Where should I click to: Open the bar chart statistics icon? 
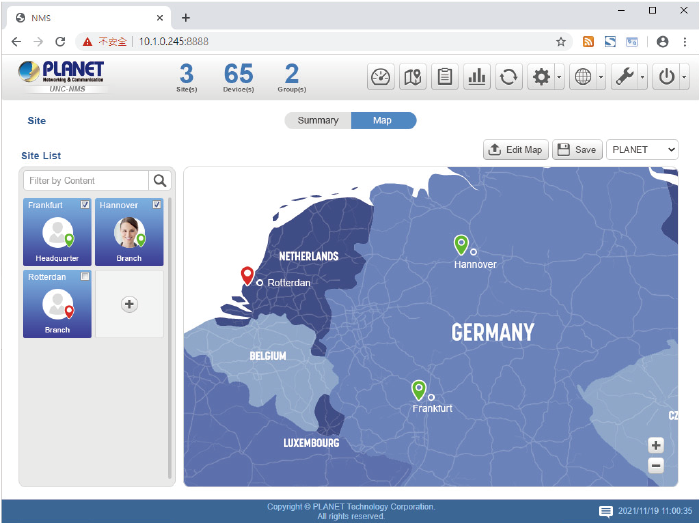(x=477, y=77)
